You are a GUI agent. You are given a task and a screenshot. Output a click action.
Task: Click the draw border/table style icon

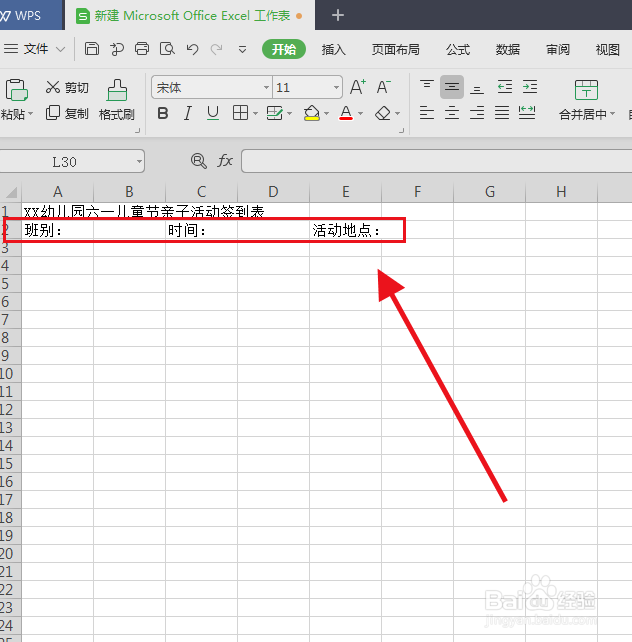(x=274, y=113)
